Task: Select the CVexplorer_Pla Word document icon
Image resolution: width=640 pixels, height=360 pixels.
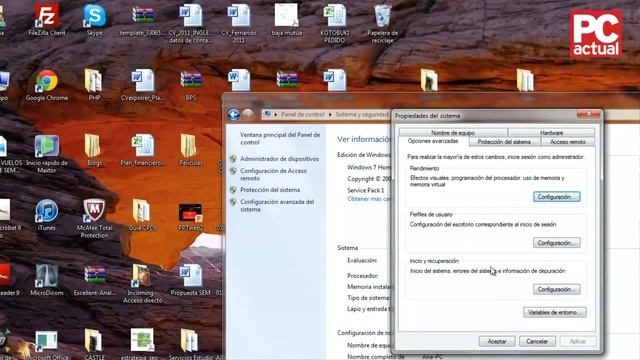Action: pyautogui.click(x=142, y=85)
